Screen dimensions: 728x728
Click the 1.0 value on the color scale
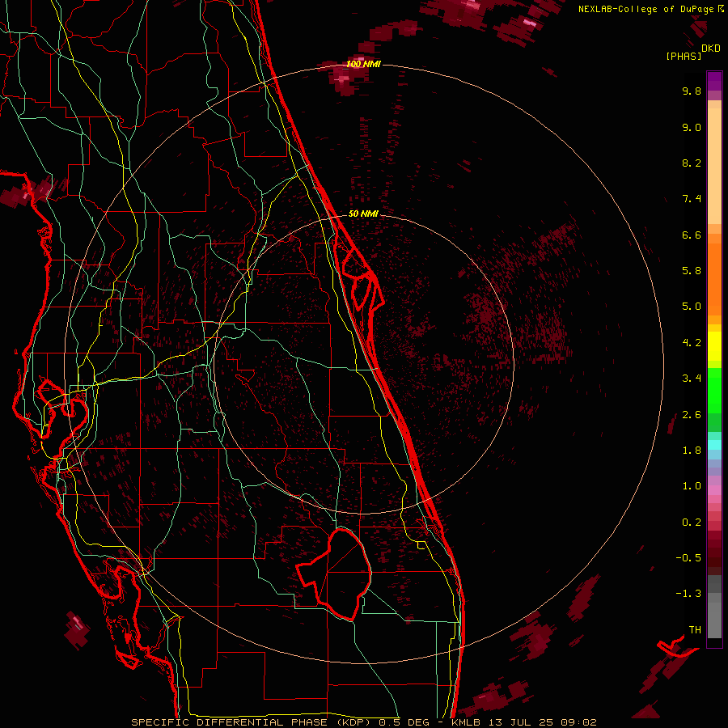pos(692,486)
